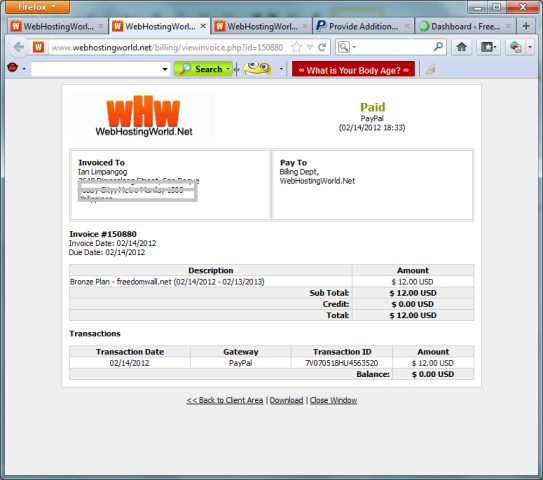
Task: Click the site identity favicon in address bar
Action: click(x=38, y=47)
